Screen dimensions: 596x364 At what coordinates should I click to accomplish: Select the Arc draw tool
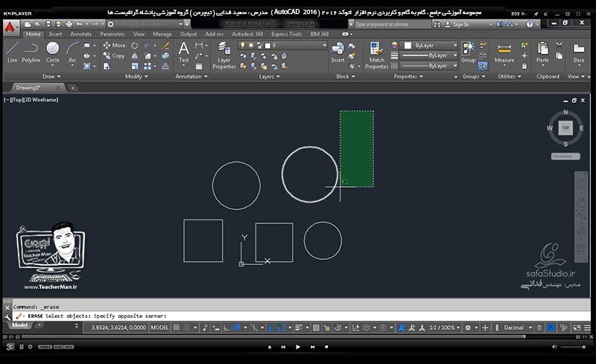pyautogui.click(x=72, y=52)
